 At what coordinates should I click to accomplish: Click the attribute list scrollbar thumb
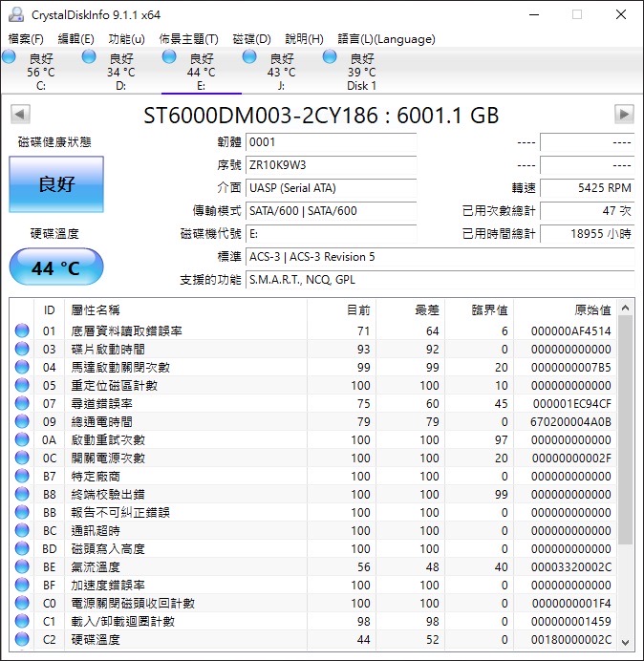pos(626,430)
